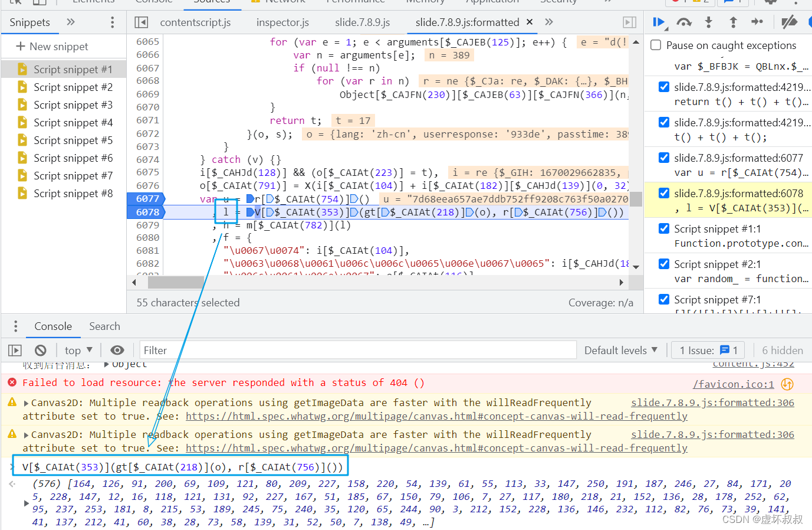
Task: Switch to the Console drawer tab
Action: [53, 326]
